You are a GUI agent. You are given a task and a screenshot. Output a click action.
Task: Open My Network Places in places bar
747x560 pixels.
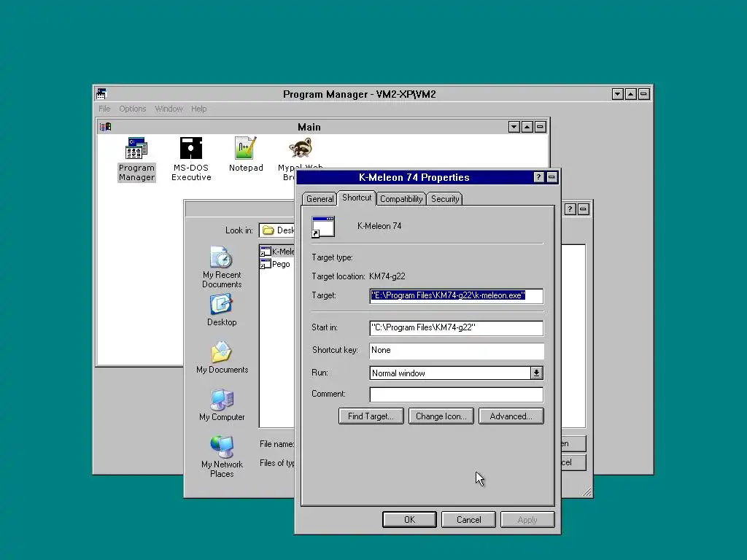[x=222, y=456]
